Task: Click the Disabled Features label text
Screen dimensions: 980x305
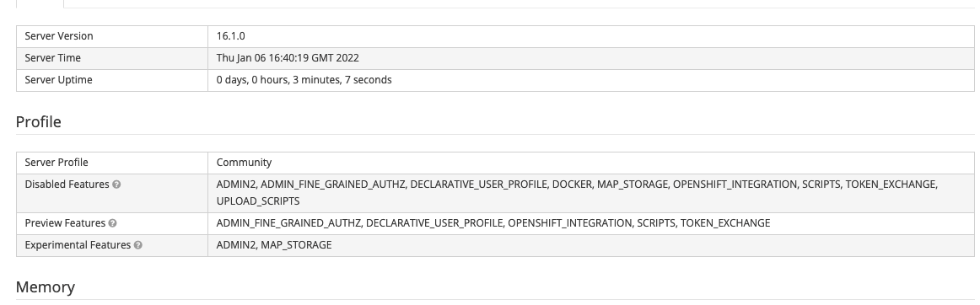Action: click(x=67, y=185)
